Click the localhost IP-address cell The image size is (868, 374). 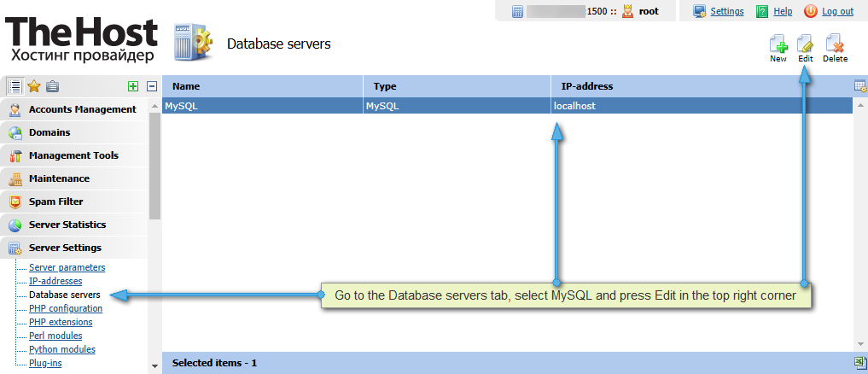(x=702, y=106)
